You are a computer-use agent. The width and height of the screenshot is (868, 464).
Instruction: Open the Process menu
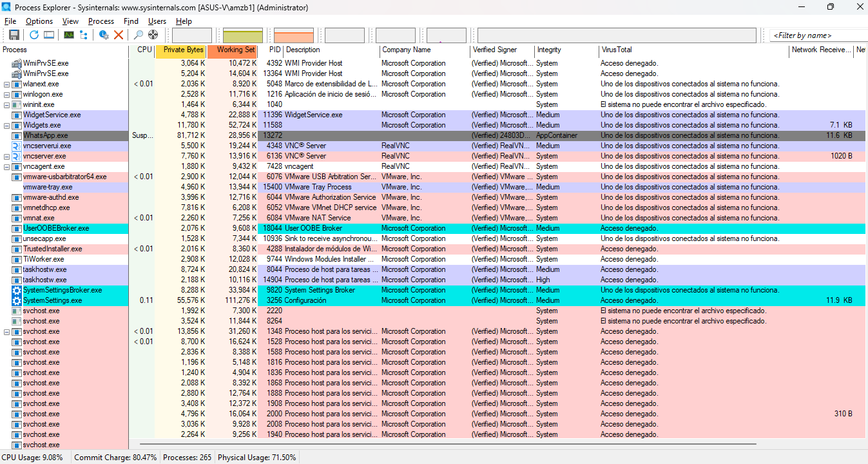click(101, 21)
